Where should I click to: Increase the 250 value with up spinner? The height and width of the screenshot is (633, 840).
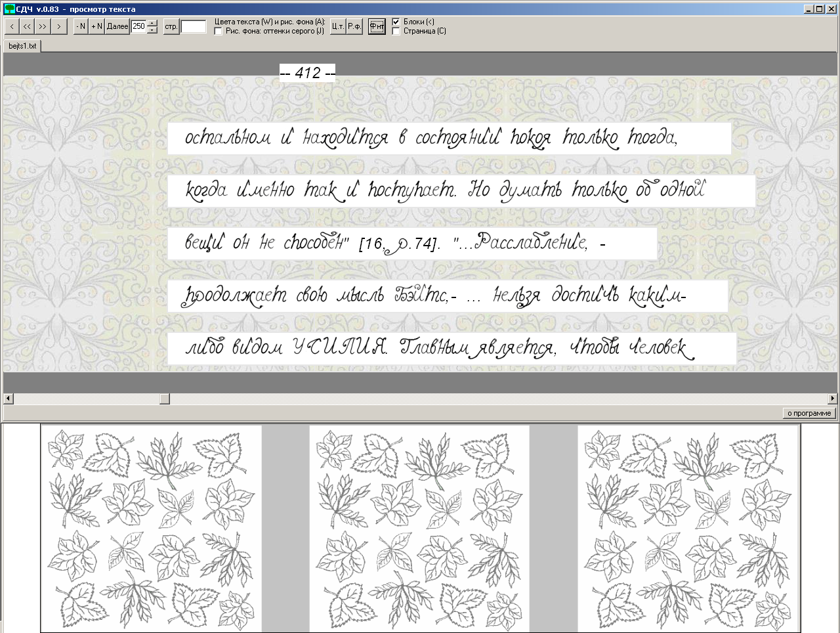(x=152, y=23)
